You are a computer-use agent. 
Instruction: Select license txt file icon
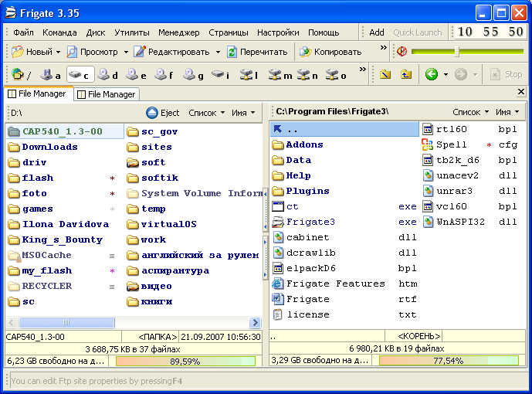point(277,314)
